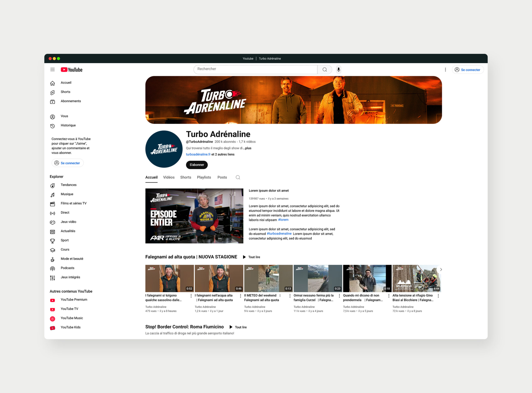Open the hamburger guide menu
532x393 pixels.
pyautogui.click(x=52, y=70)
